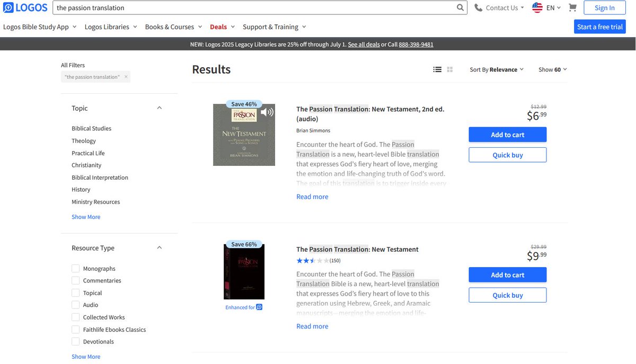Open The Passion Translation audio title link

click(370, 114)
